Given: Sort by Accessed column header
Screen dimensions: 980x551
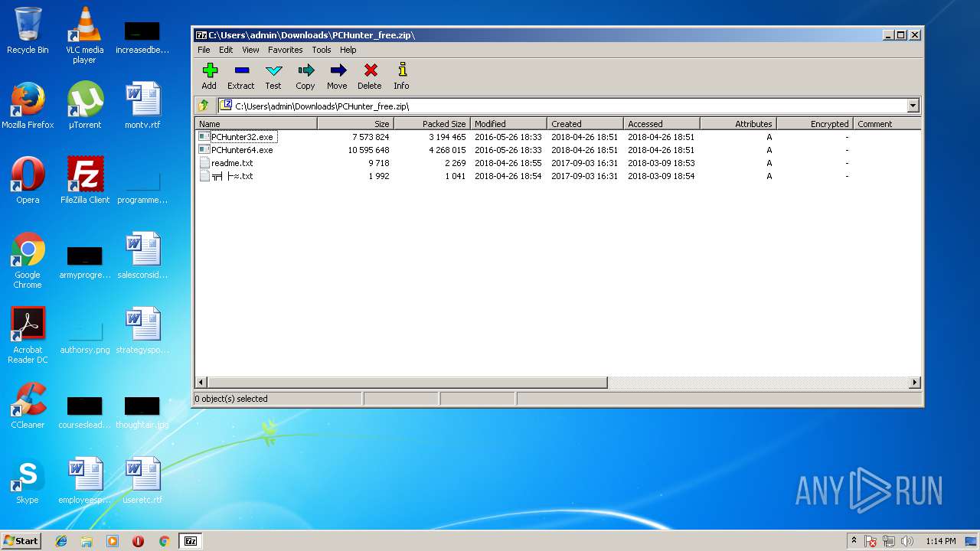Looking at the screenshot, I should [x=661, y=123].
